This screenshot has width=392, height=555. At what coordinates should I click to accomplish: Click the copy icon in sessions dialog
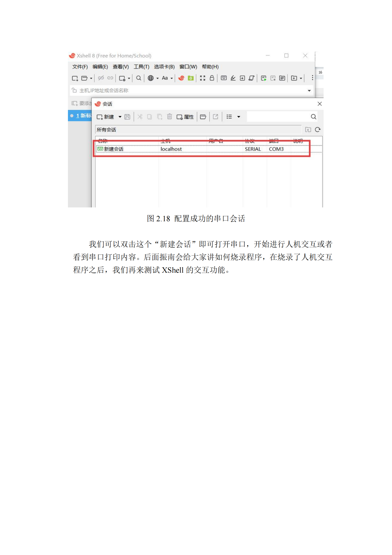[x=149, y=117]
